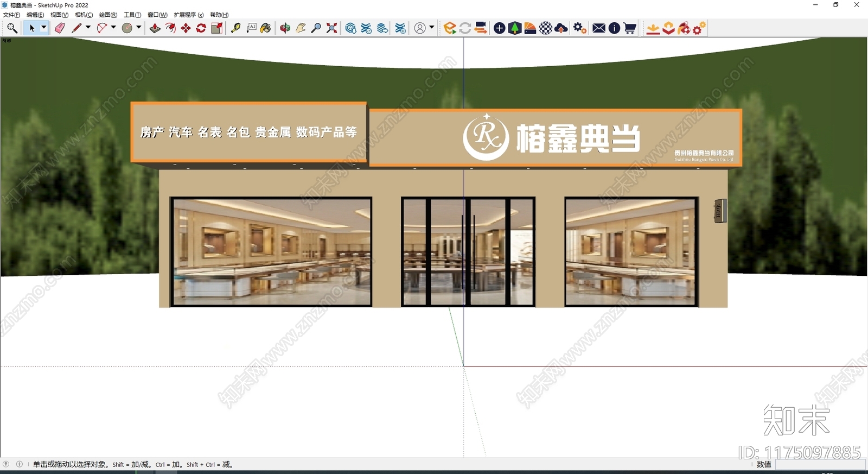Open the 视图(V) menu
Screen dimensions: 868x474
pos(59,15)
